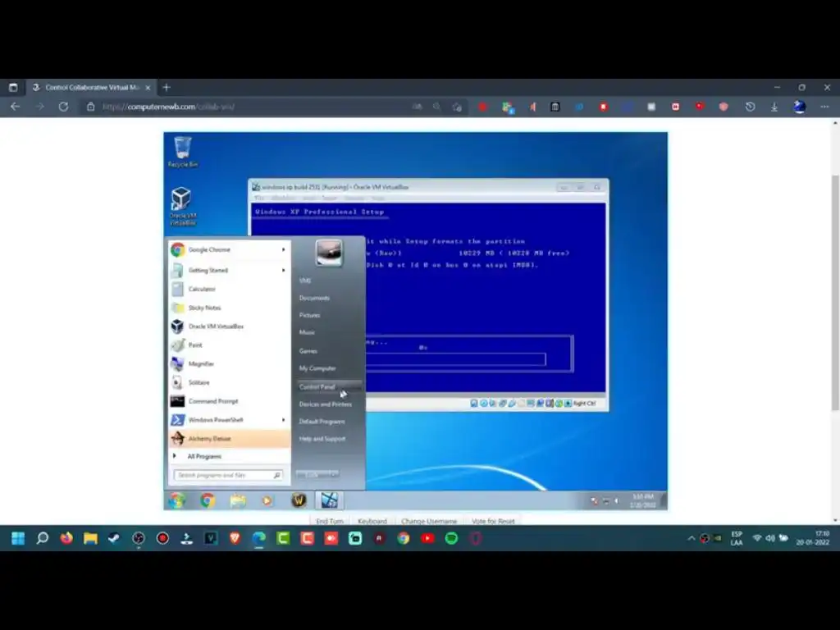The height and width of the screenshot is (630, 840).
Task: Click the Search programs and files box
Action: pyautogui.click(x=228, y=475)
